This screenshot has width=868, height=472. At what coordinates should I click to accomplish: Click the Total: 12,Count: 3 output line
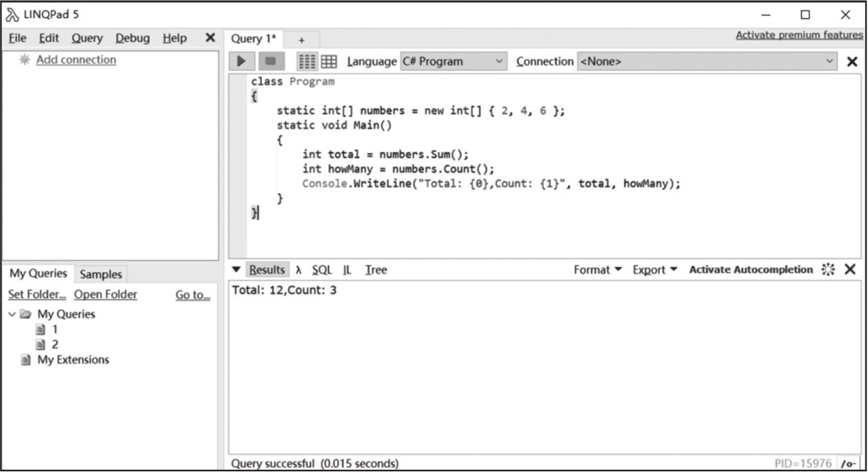click(x=284, y=290)
